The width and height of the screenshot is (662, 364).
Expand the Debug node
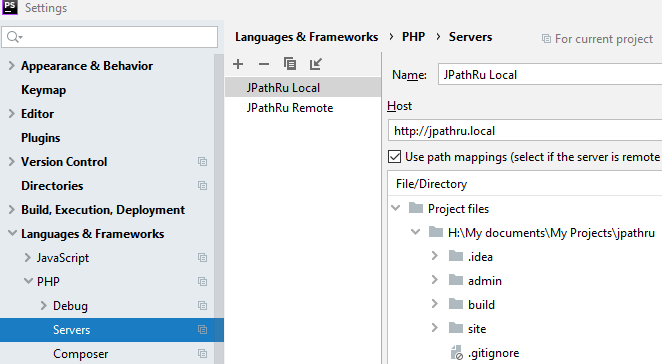(43, 306)
